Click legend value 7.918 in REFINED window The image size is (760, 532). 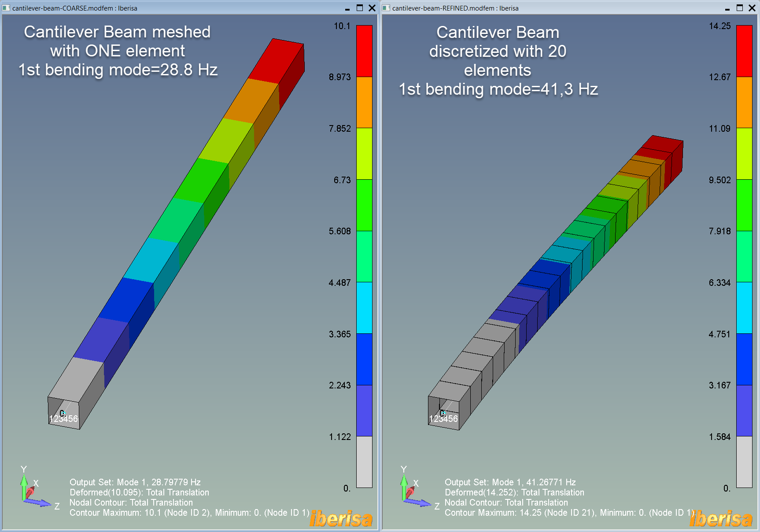point(720,231)
